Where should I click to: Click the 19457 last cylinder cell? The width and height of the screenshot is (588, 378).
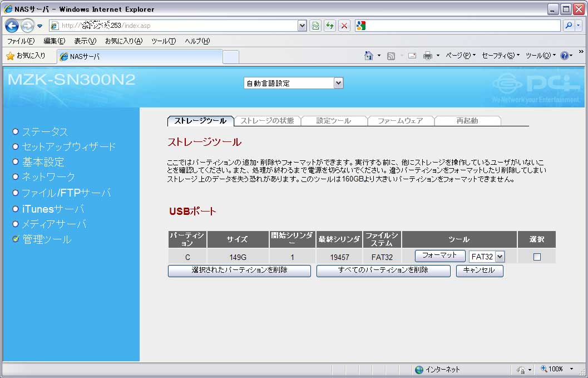(x=339, y=257)
